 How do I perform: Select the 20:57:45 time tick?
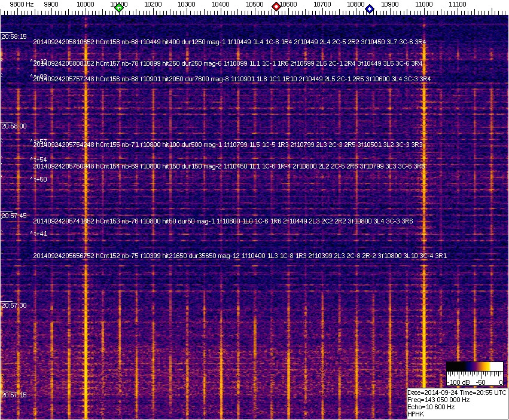click(14, 216)
